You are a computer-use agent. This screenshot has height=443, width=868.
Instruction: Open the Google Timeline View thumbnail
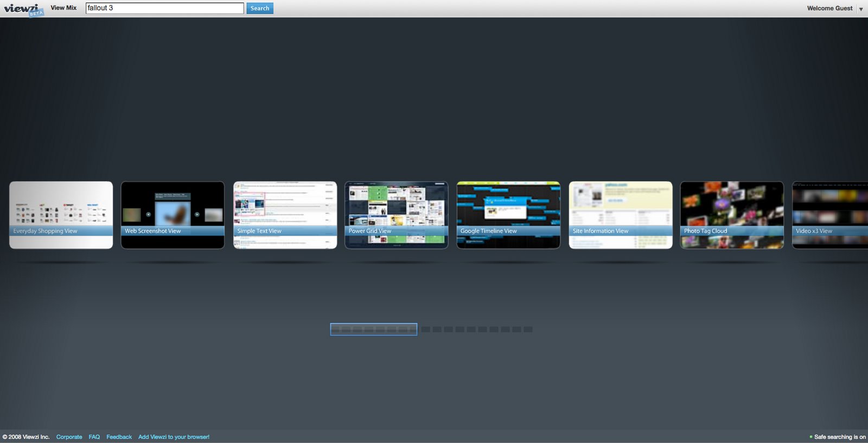click(508, 215)
